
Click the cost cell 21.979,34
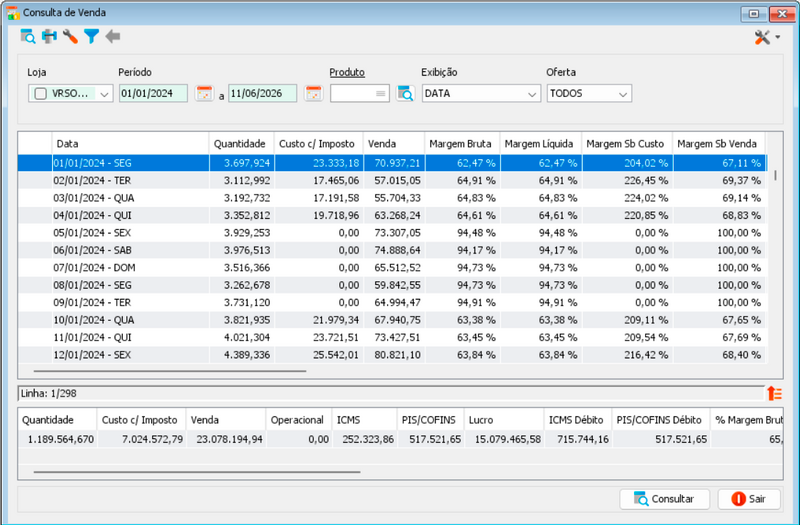(x=319, y=320)
